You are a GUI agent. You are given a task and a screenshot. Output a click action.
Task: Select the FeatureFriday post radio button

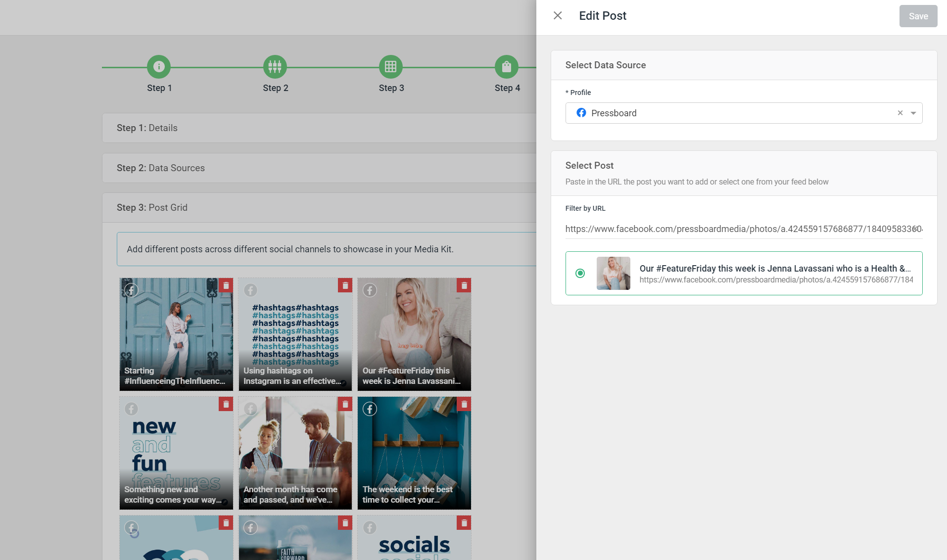point(580,273)
